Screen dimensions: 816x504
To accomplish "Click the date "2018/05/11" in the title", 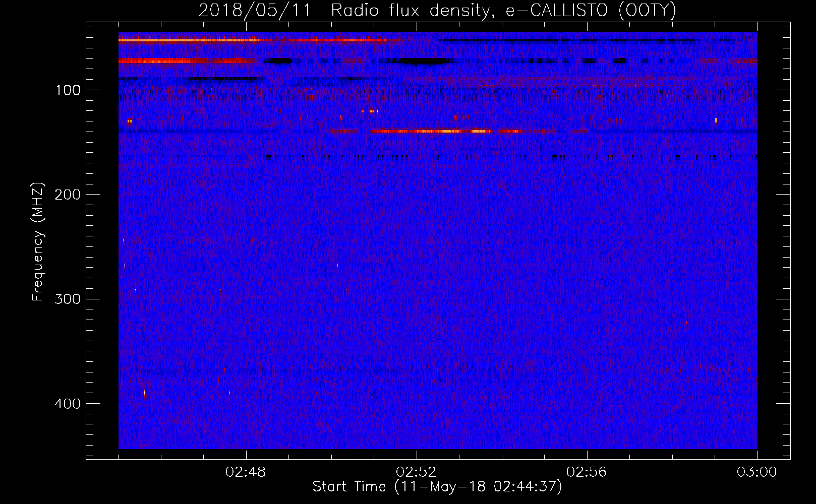I will coord(255,11).
